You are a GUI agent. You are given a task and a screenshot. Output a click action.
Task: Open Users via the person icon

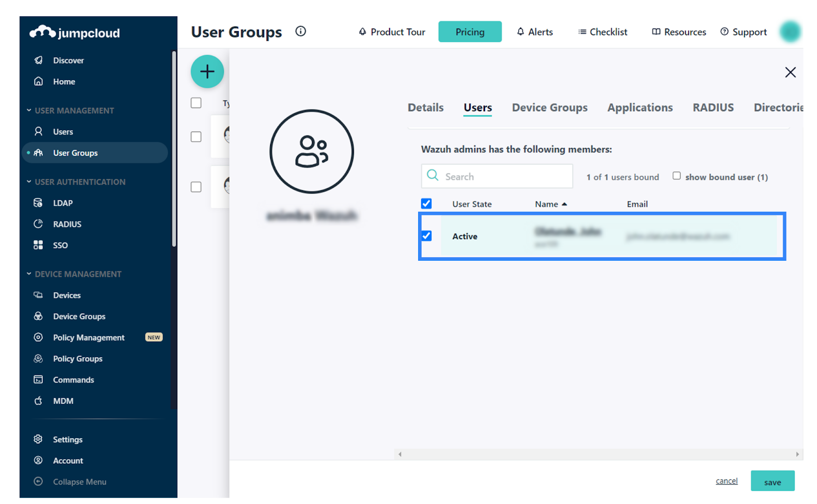[38, 132]
